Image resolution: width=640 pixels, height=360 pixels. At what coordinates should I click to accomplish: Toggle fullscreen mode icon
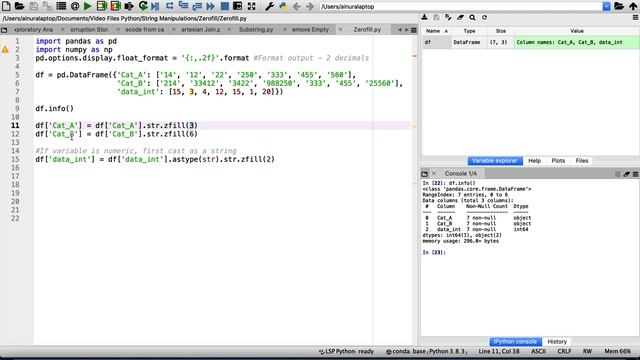pos(251,6)
